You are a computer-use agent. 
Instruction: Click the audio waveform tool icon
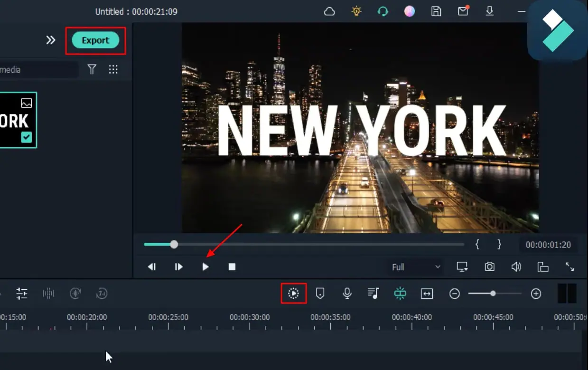[x=48, y=294]
